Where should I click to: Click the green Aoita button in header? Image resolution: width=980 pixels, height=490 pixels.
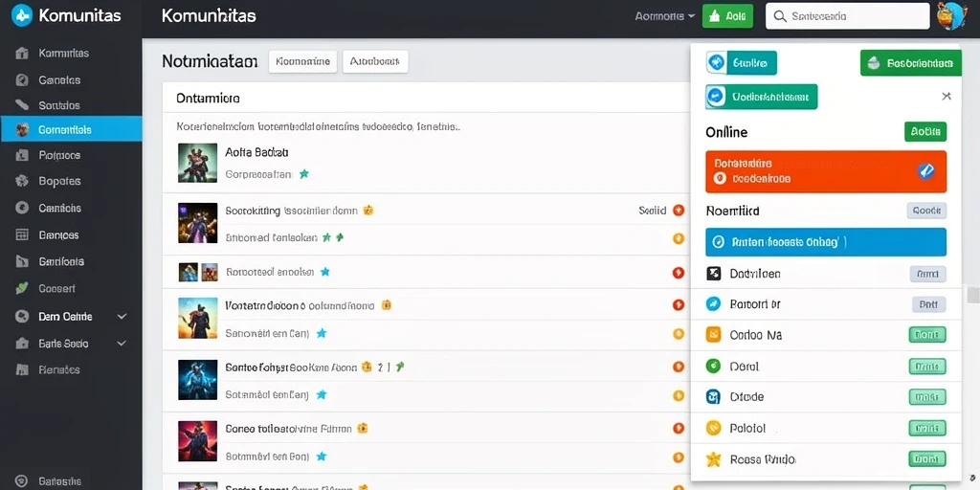(727, 17)
